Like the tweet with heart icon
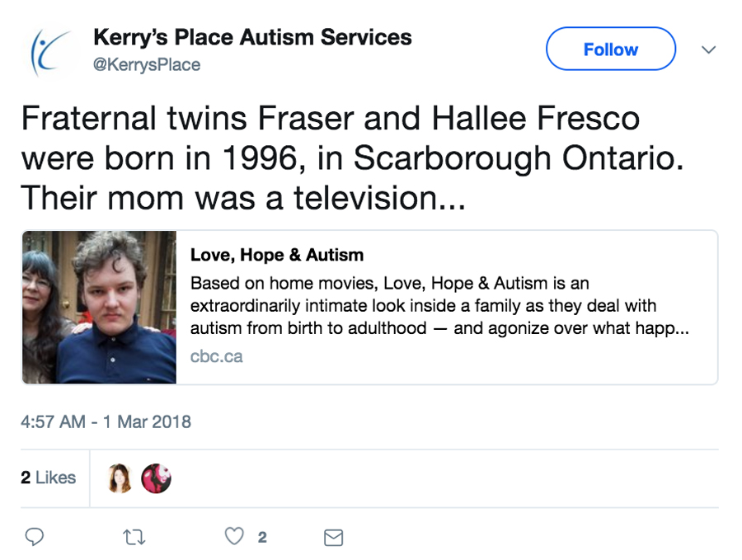 (x=235, y=537)
